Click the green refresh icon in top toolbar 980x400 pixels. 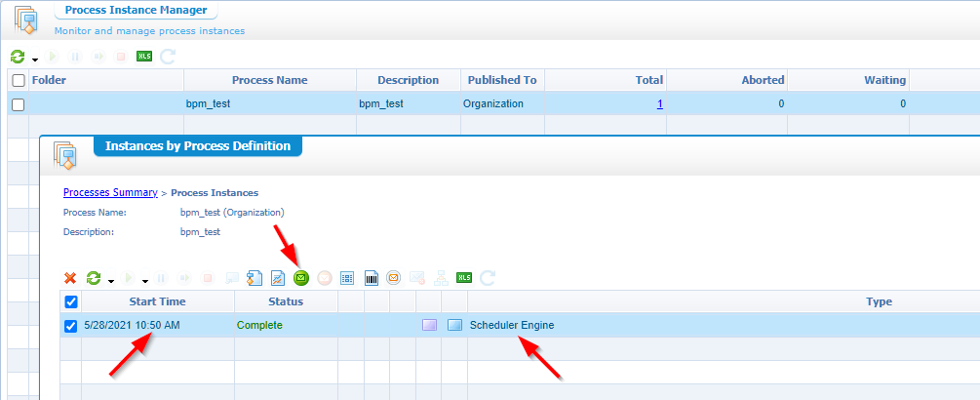[18, 57]
